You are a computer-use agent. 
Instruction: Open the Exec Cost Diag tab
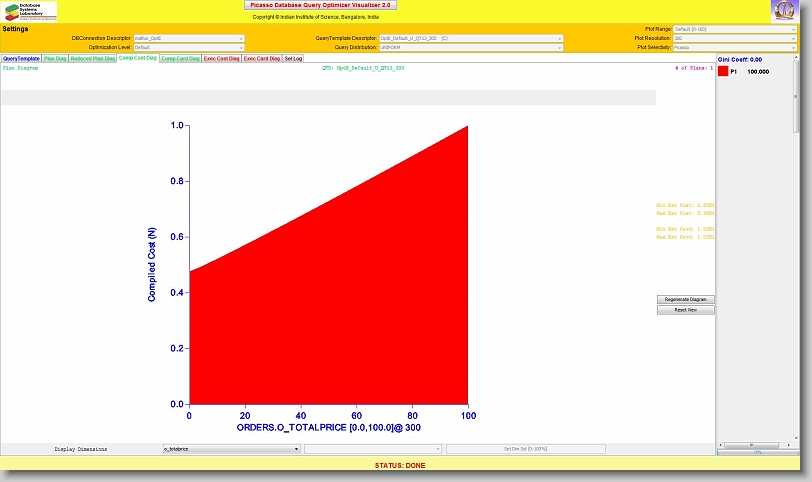tap(222, 59)
